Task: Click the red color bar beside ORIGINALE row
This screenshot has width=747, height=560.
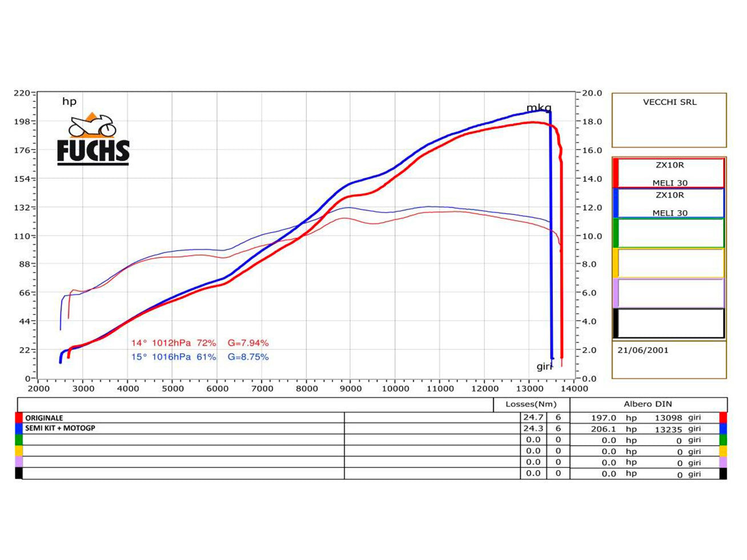Action: [17, 417]
